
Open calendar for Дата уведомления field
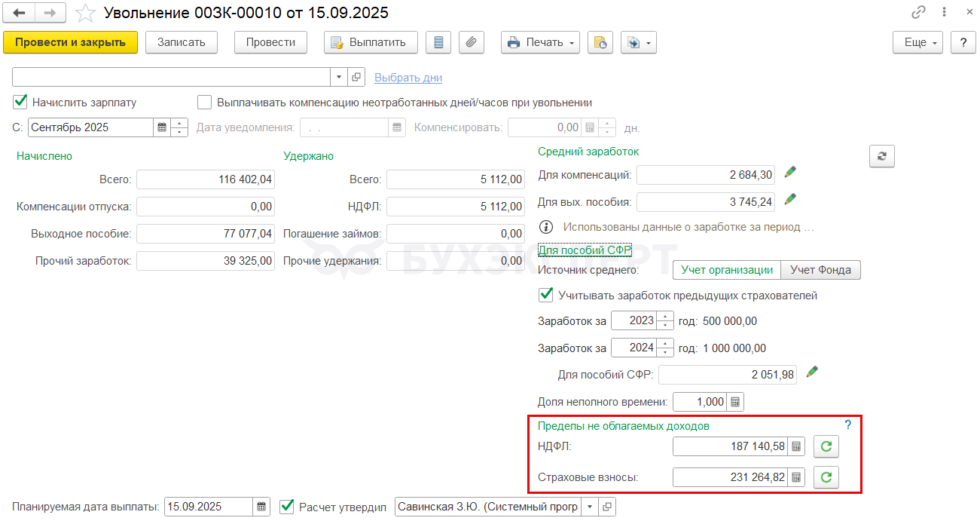pyautogui.click(x=397, y=127)
